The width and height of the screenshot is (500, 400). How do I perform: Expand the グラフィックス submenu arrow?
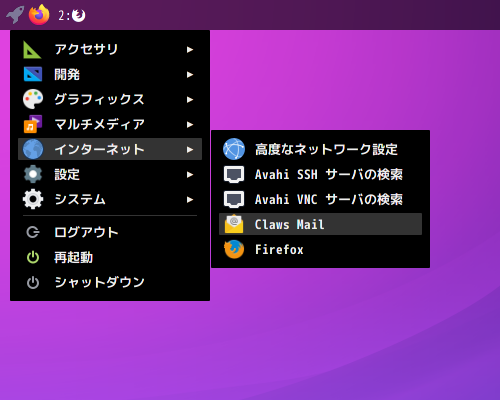(x=190, y=100)
